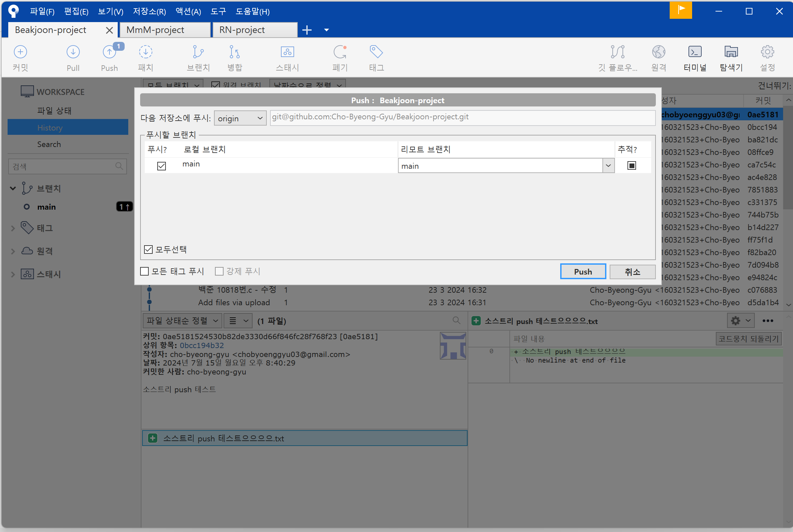
Task: Click the Fetch (패치) toolbar icon
Action: click(x=145, y=58)
